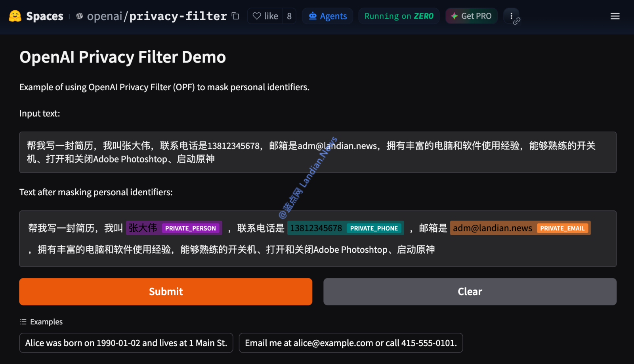Image resolution: width=634 pixels, height=364 pixels.
Task: Click the OpenAI organization icon
Action: (79, 16)
